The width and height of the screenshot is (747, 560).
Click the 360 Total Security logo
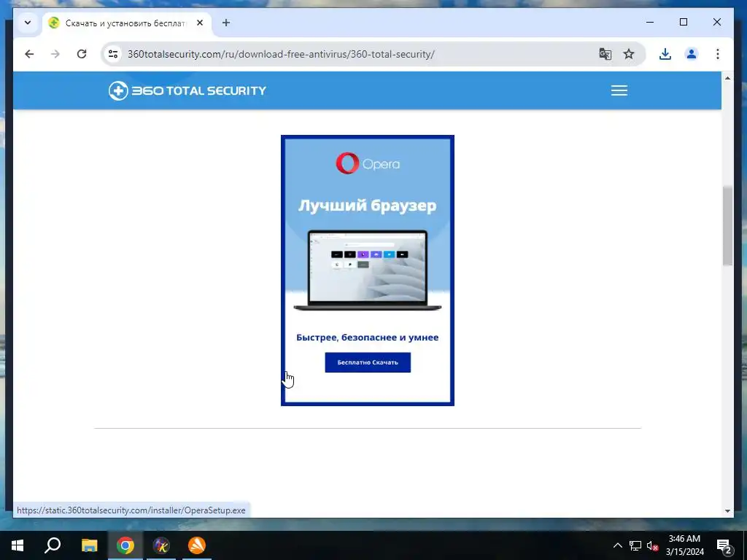point(187,90)
